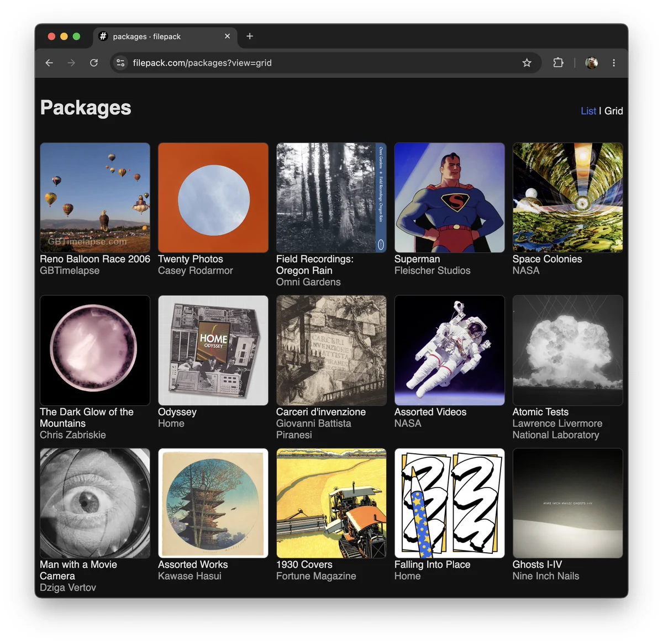Click author name Omni Gardens
The width and height of the screenshot is (663, 644).
pyautogui.click(x=308, y=282)
